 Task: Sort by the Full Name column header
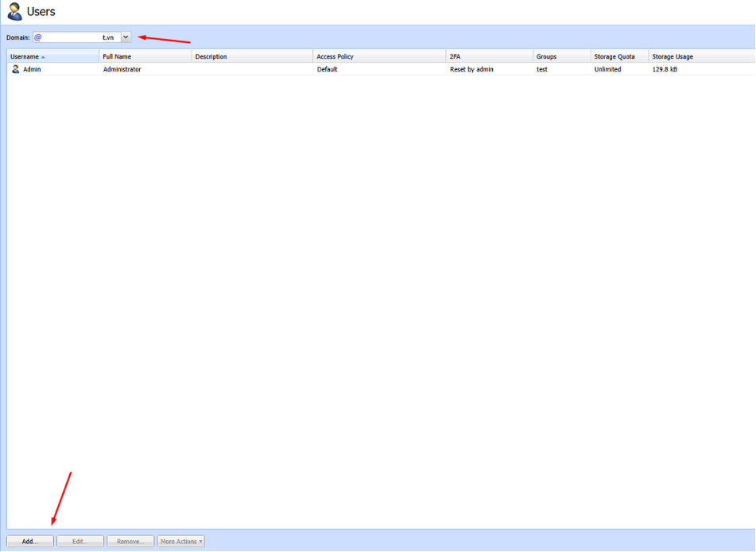(x=145, y=56)
